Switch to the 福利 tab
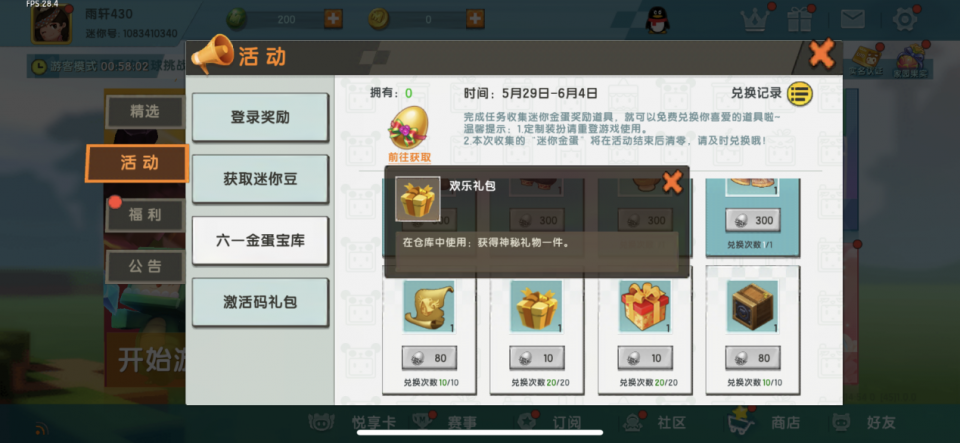Viewport: 960px width, 443px height. point(145,215)
